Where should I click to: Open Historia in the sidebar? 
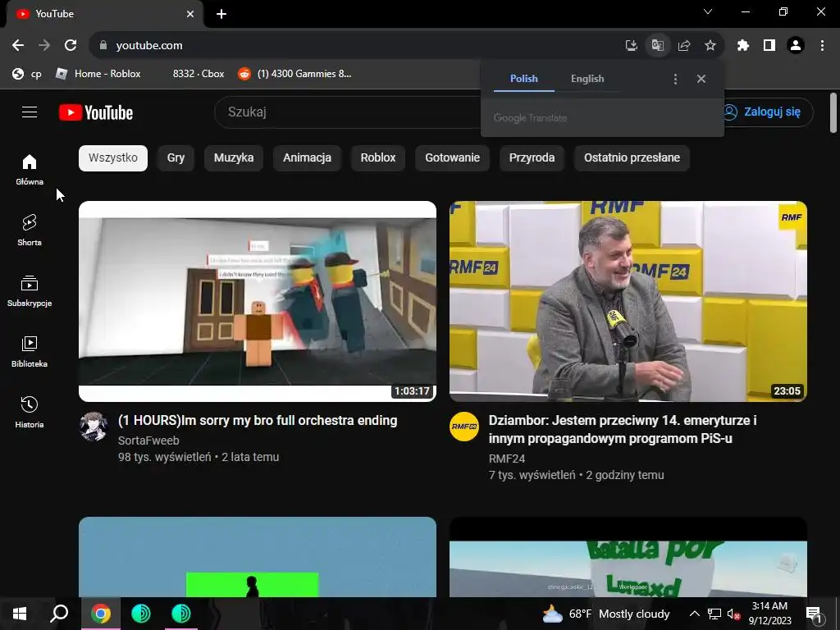tap(30, 412)
